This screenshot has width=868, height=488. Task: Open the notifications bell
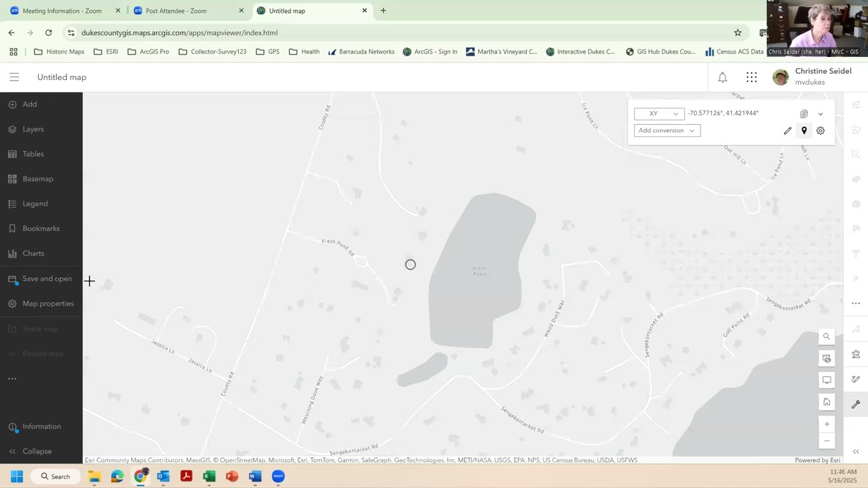click(x=723, y=77)
